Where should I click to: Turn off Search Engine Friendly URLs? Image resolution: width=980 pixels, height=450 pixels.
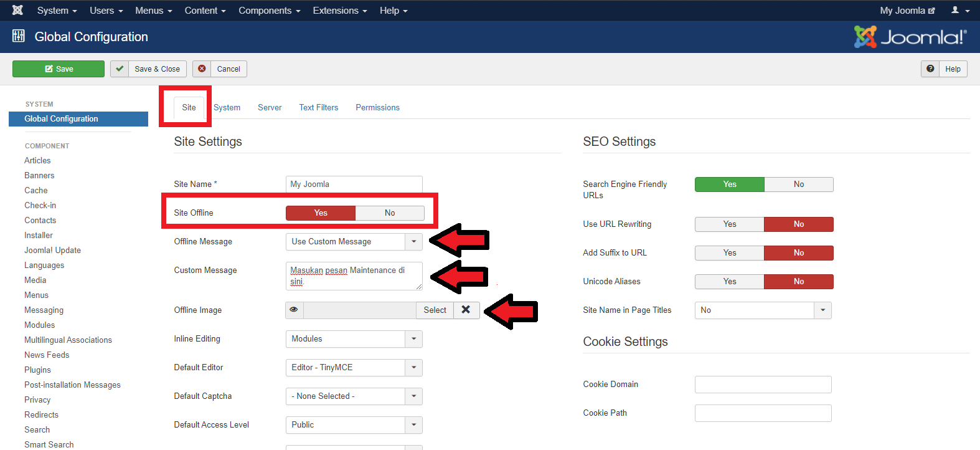click(798, 184)
